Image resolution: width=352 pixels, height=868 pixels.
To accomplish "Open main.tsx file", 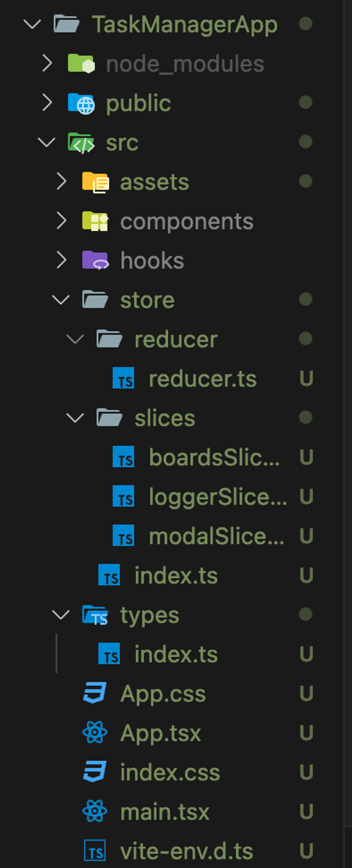I will (x=165, y=812).
